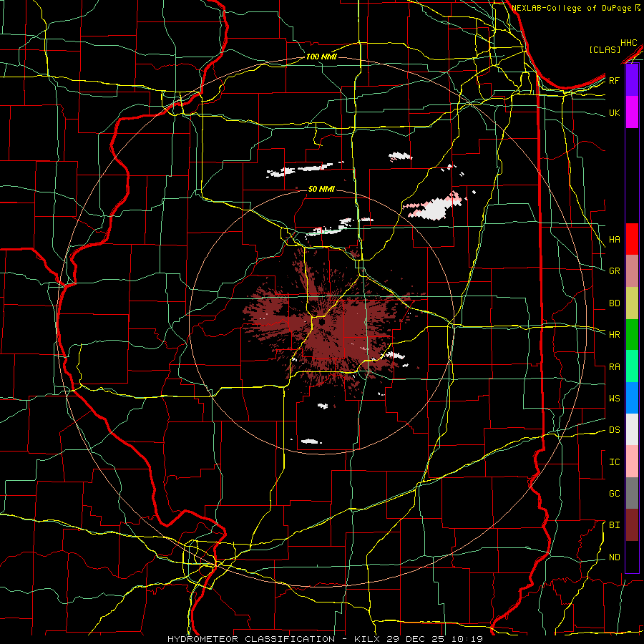Click the IC light-pink legend swatch
Image resolution: width=644 pixels, height=644 pixels.
tap(632, 462)
